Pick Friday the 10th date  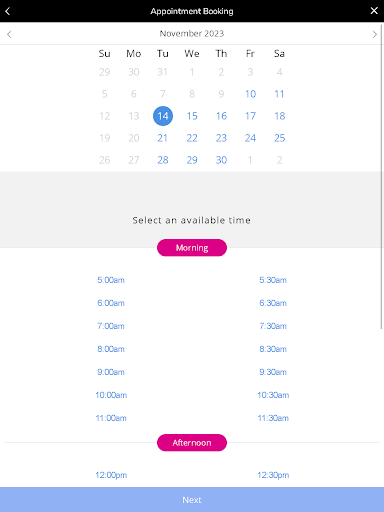250,94
